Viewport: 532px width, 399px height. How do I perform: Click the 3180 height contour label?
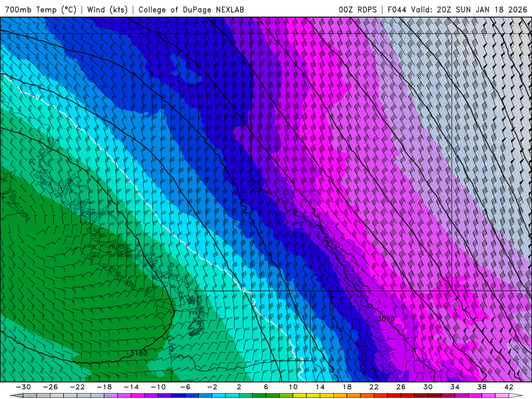(139, 353)
